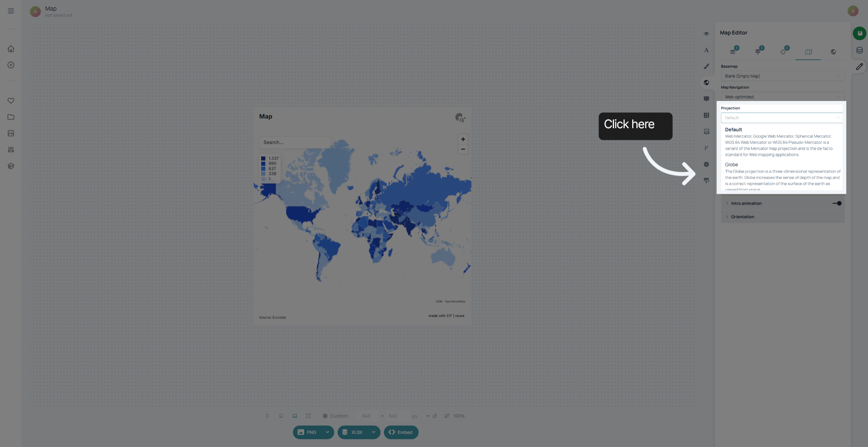This screenshot has height=447, width=868.
Task: Open the academy graduation cap icon
Action: [11, 166]
